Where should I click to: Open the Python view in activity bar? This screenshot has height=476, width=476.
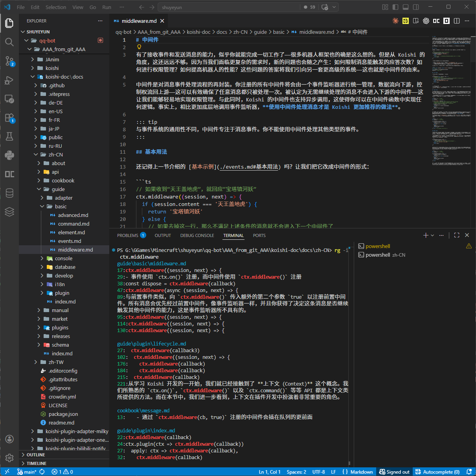(9, 155)
